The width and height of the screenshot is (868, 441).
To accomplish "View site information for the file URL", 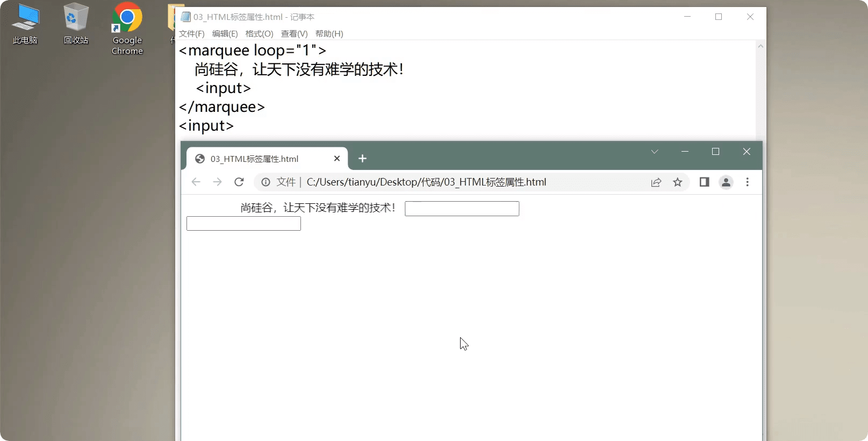I will point(266,182).
